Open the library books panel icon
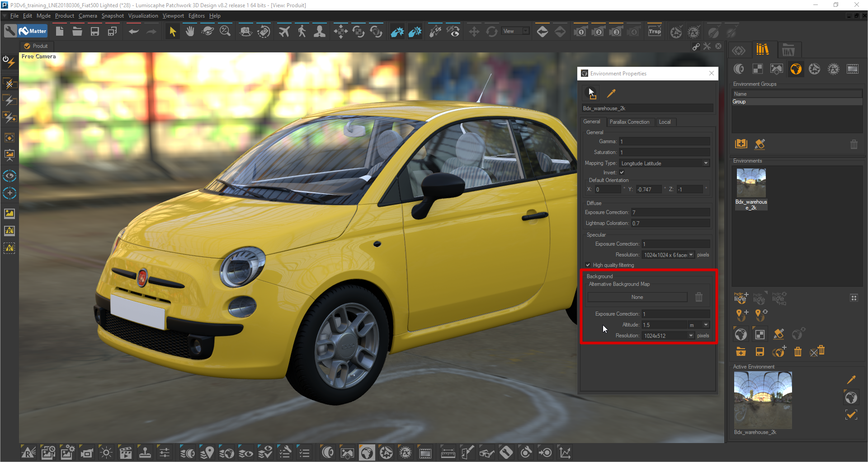 click(x=762, y=50)
